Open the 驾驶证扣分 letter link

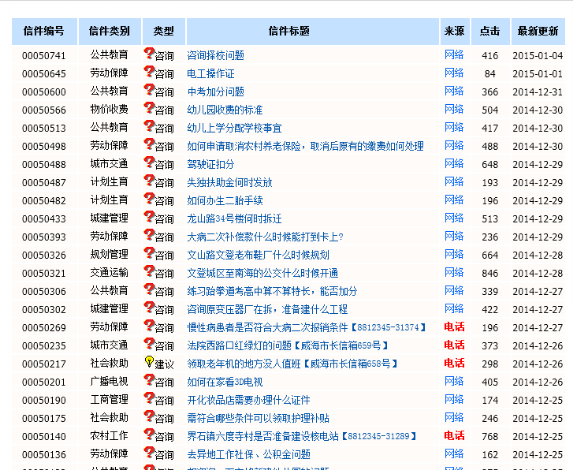pyautogui.click(x=210, y=164)
